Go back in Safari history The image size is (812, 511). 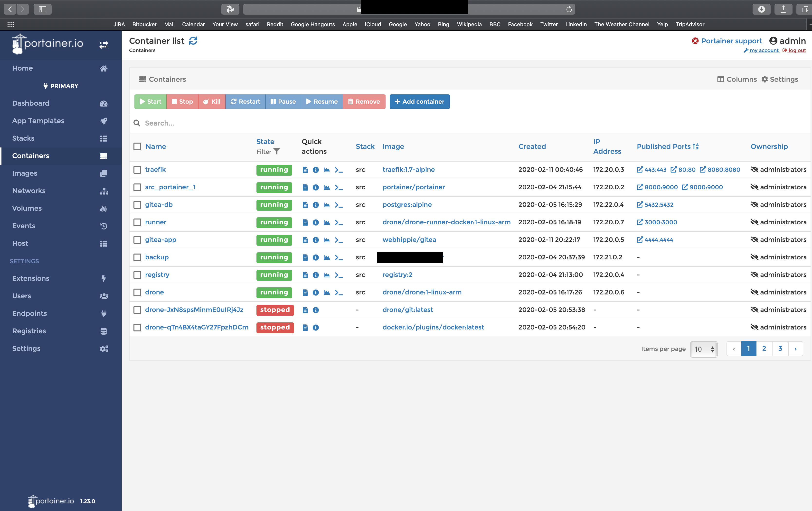(x=10, y=9)
